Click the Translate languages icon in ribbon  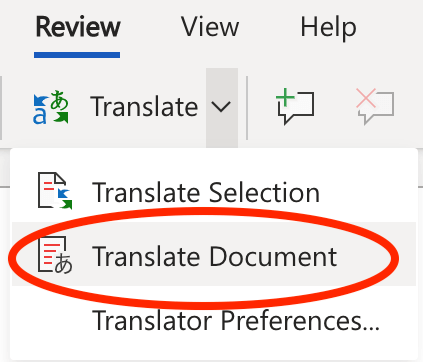tap(51, 107)
